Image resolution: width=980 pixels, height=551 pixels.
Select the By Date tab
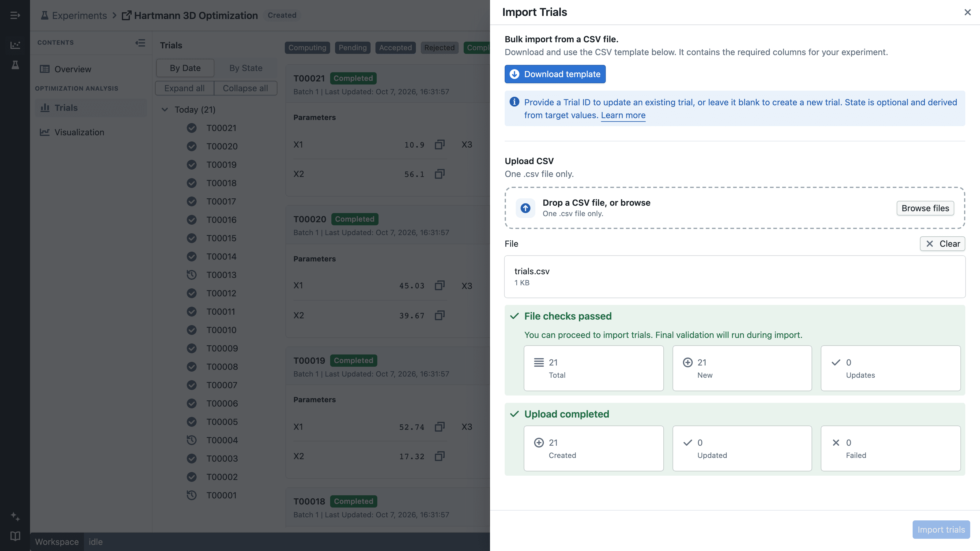click(x=185, y=68)
